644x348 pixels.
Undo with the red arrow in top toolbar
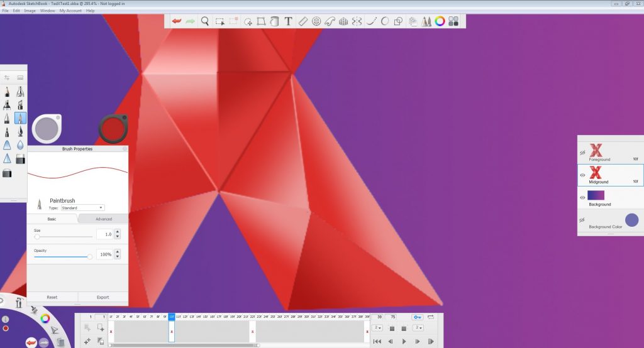tap(177, 21)
